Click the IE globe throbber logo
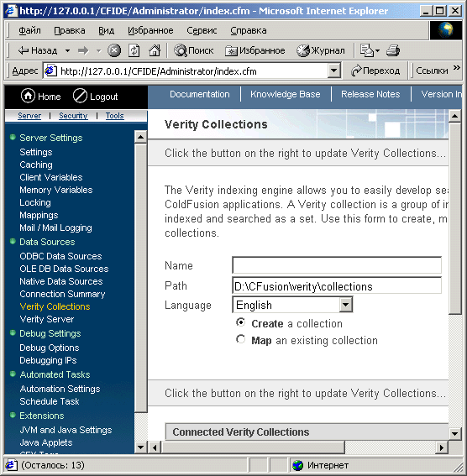 (x=446, y=30)
